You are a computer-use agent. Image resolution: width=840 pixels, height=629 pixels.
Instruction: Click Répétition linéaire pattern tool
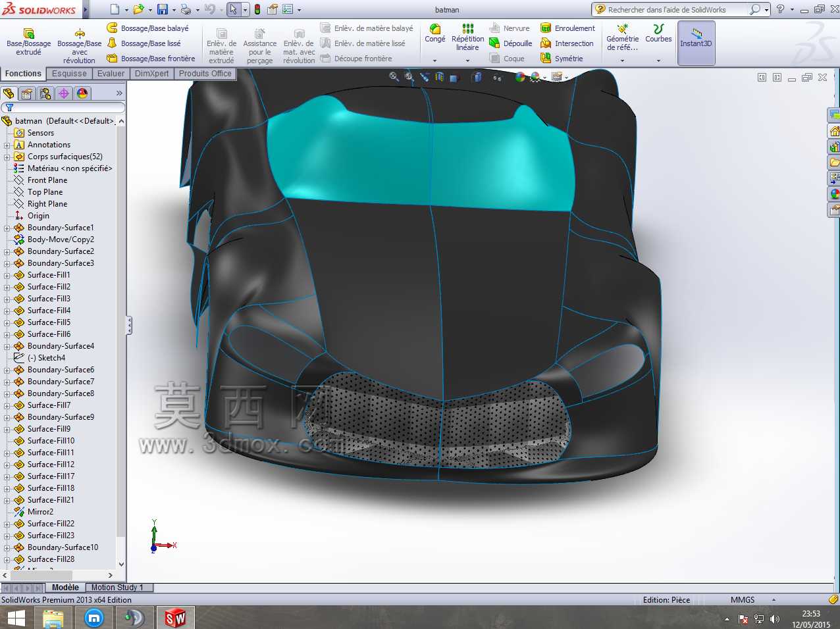pyautogui.click(x=467, y=38)
